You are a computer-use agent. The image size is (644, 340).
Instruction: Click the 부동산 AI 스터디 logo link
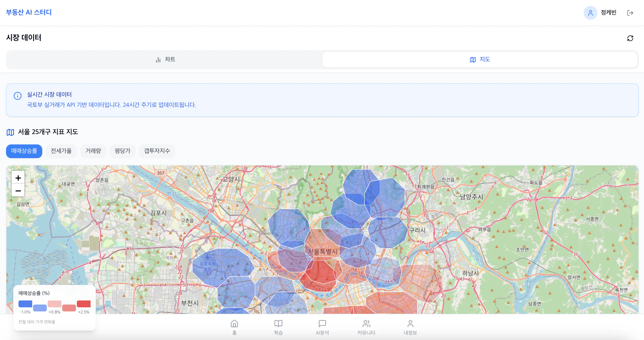[x=29, y=12]
